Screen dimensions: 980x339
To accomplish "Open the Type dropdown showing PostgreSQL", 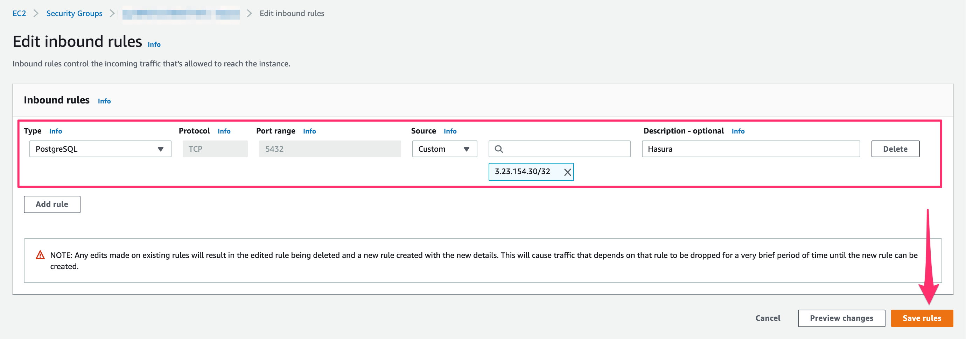I will click(x=100, y=149).
